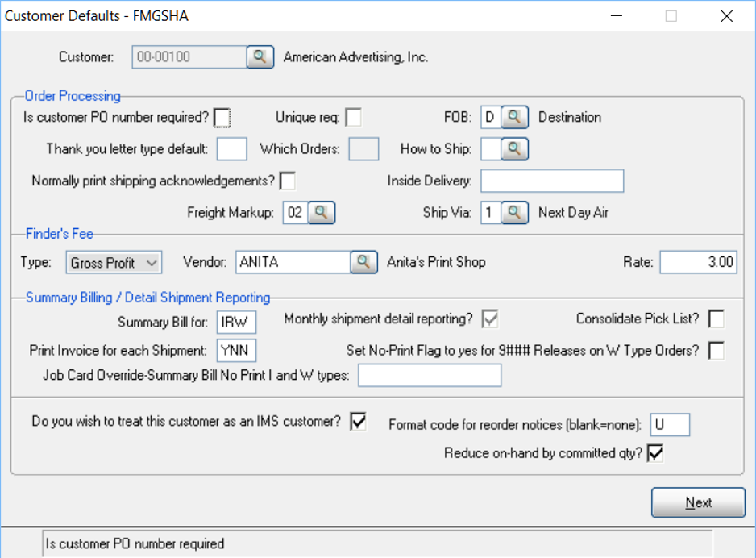Click the Which Orders field

tap(363, 149)
